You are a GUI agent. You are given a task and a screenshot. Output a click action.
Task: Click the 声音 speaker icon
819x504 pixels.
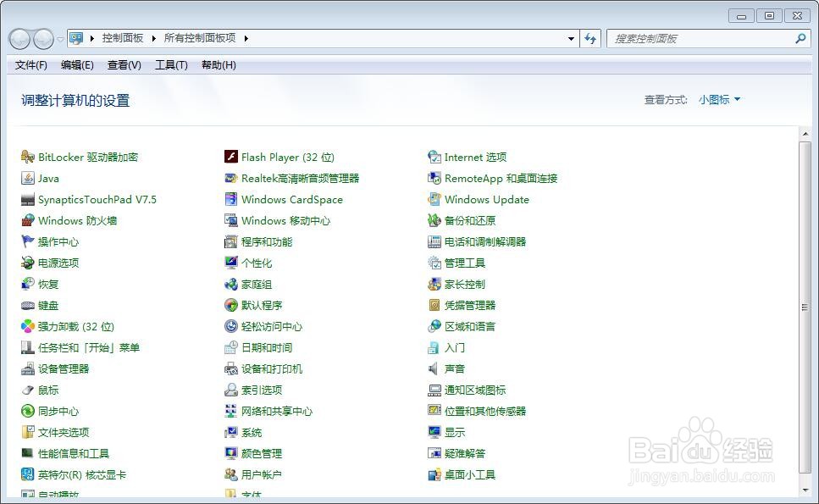(434, 368)
